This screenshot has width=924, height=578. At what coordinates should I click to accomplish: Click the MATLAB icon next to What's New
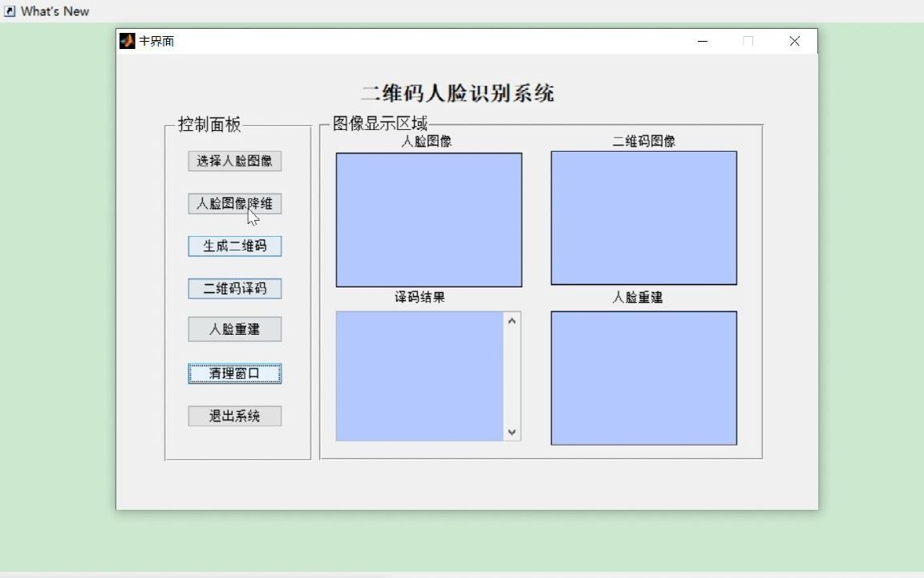(x=9, y=10)
